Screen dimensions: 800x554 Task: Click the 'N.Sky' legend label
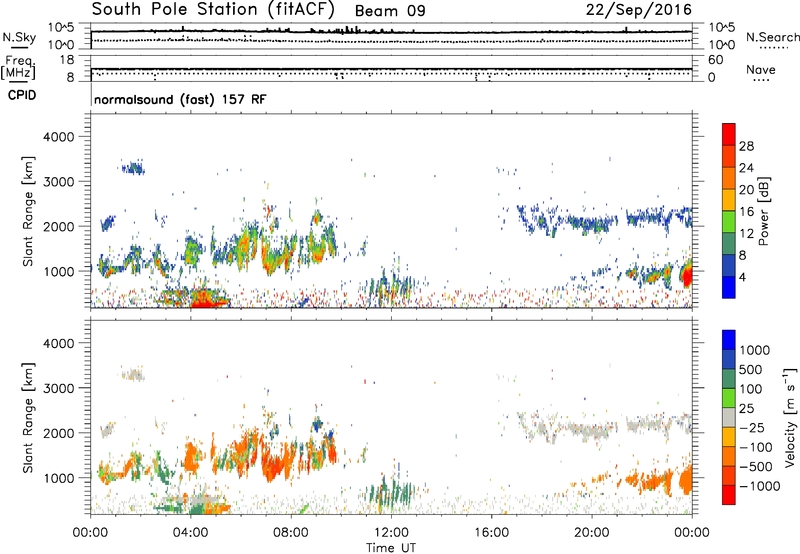coord(19,37)
